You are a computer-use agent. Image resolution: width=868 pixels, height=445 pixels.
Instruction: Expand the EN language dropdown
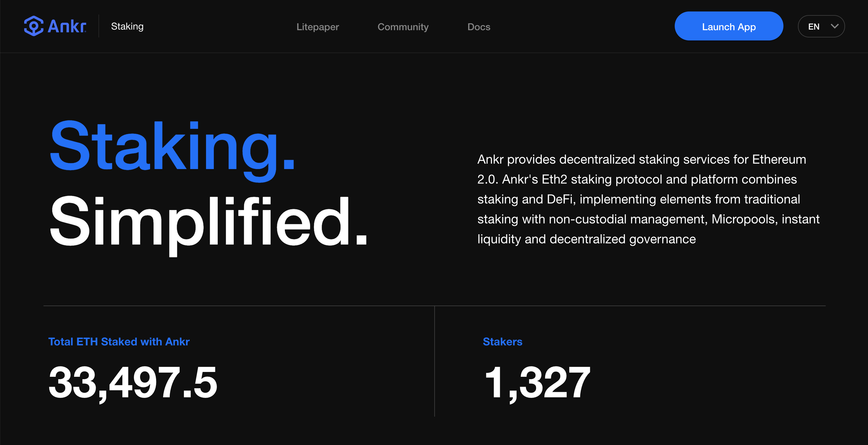coord(821,26)
